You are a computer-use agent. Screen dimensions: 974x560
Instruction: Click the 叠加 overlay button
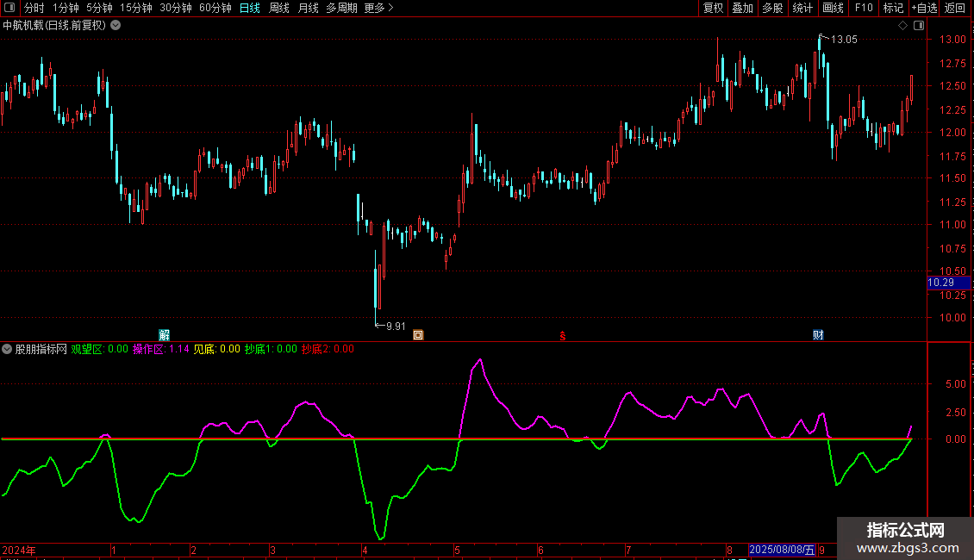742,9
